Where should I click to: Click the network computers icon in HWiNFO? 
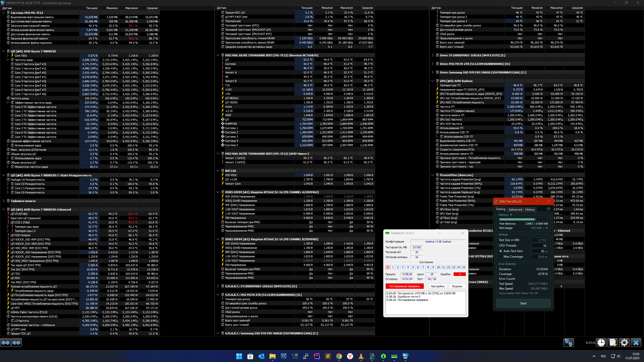(569, 342)
